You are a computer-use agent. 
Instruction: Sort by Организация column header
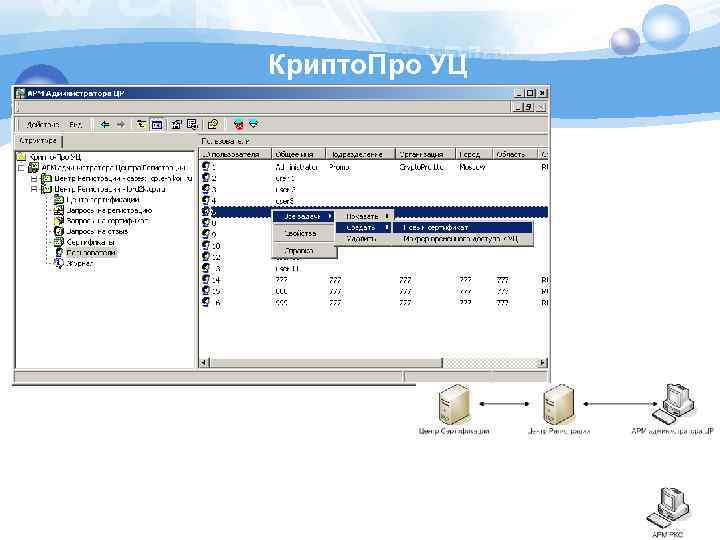coord(425,154)
